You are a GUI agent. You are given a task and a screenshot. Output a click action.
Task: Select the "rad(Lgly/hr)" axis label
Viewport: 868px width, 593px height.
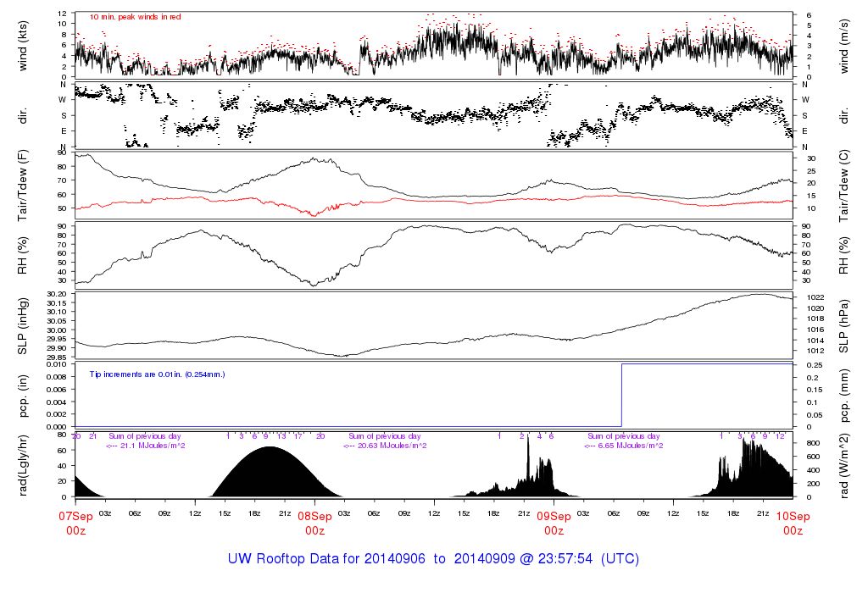tap(23, 466)
